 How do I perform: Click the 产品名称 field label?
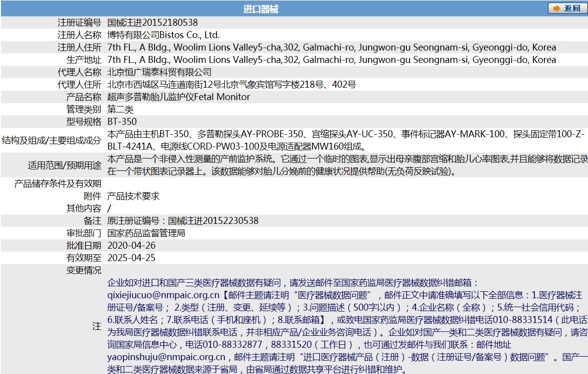[84, 97]
